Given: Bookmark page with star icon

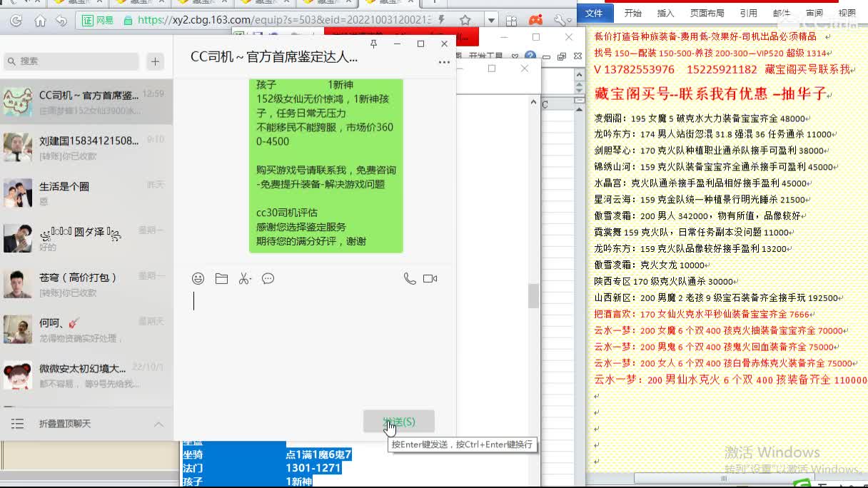Looking at the screenshot, I should (465, 20).
